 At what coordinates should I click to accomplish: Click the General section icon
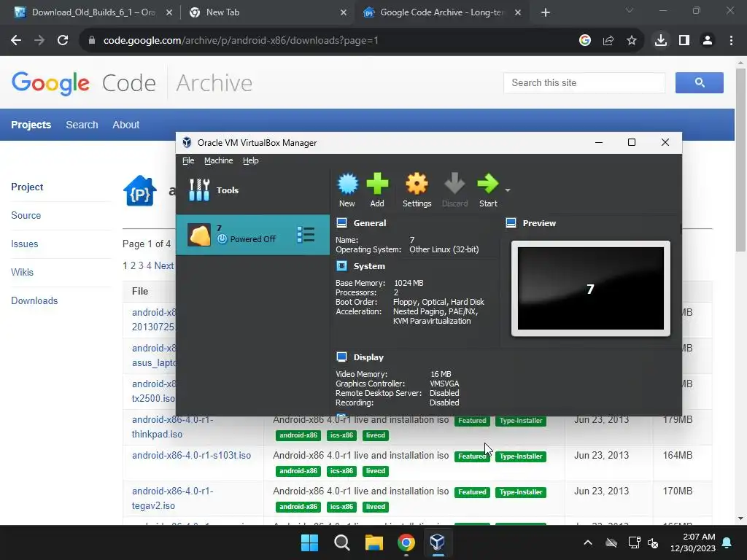pos(341,222)
